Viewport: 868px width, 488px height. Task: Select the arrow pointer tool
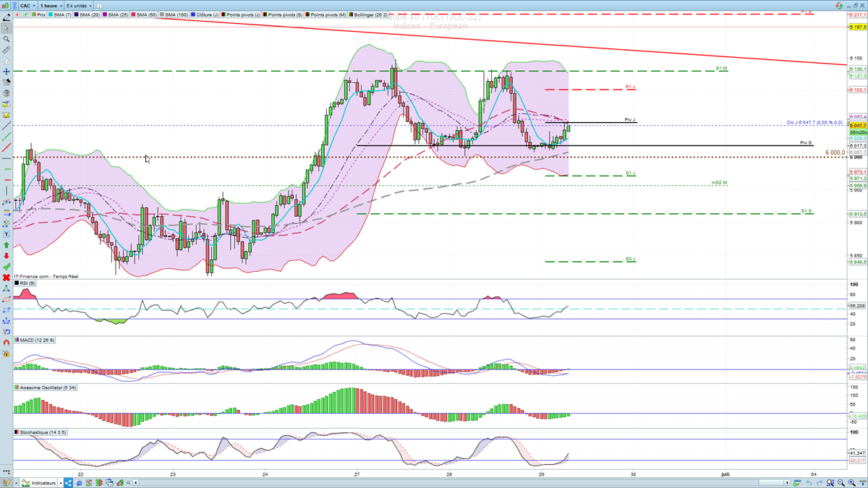[7, 27]
